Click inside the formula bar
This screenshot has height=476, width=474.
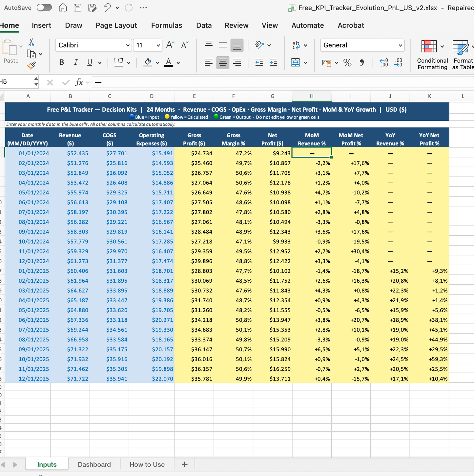(x=230, y=82)
